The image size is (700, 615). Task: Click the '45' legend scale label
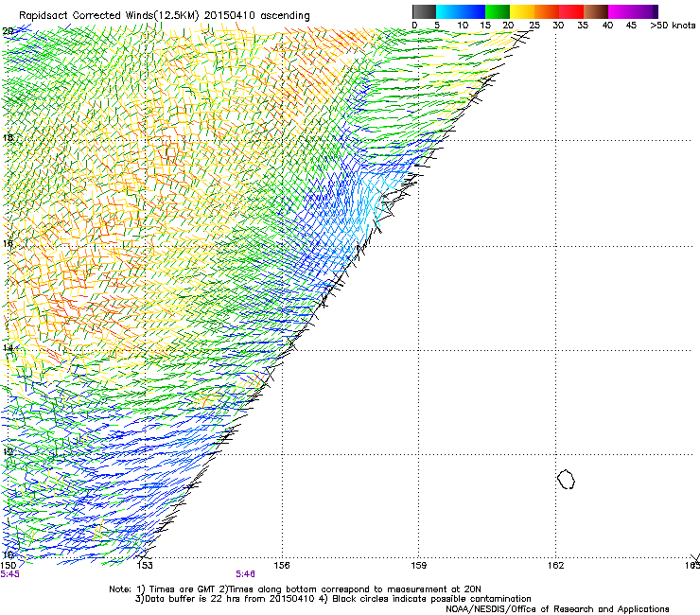point(631,26)
